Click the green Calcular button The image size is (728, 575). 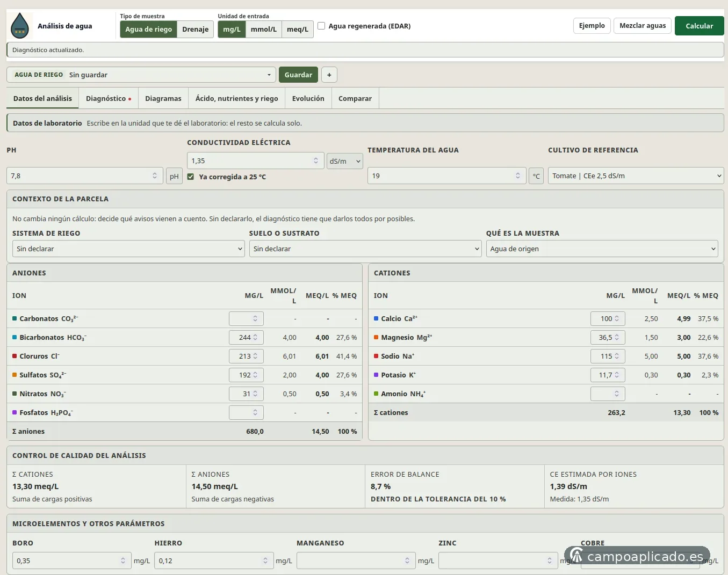pyautogui.click(x=699, y=26)
